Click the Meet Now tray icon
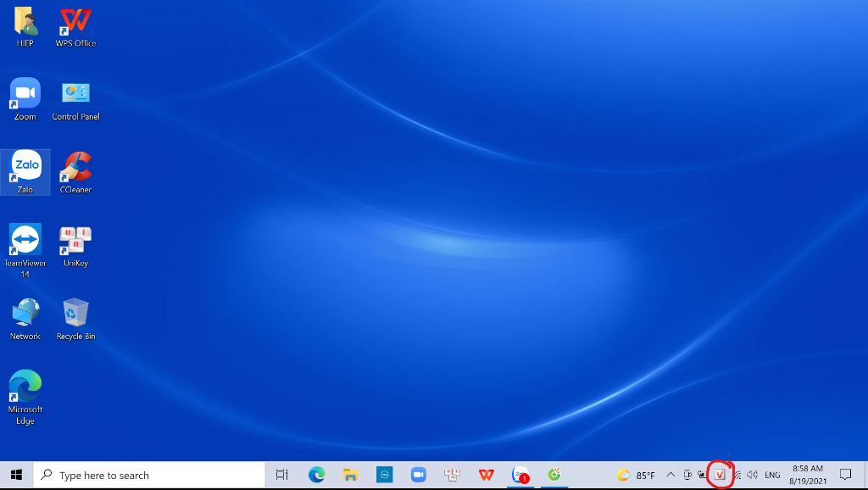 pyautogui.click(x=687, y=475)
